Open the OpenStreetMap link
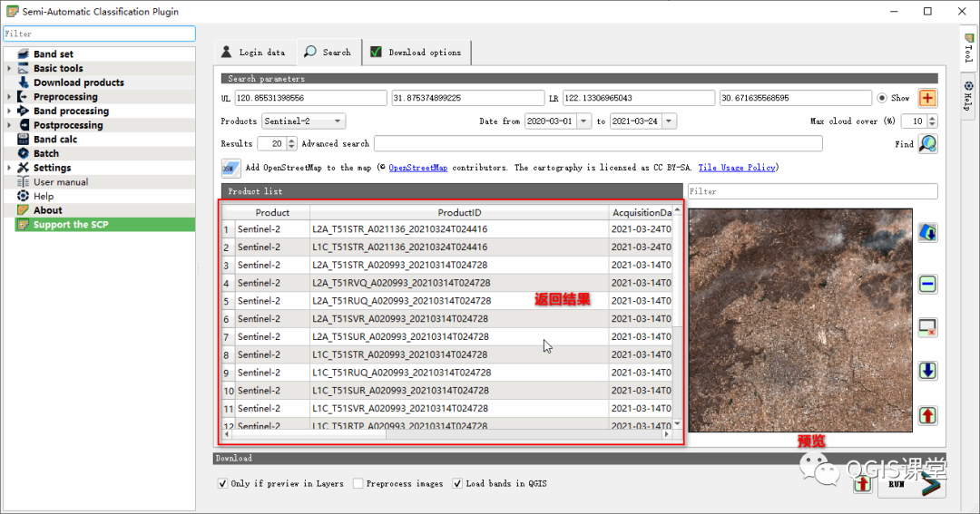The width and height of the screenshot is (980, 514). click(x=418, y=168)
